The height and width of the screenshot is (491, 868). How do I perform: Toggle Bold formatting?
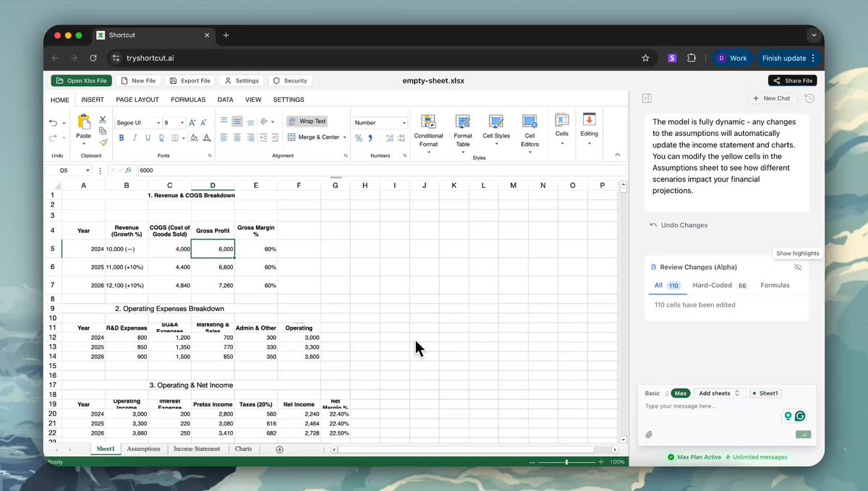pos(122,137)
